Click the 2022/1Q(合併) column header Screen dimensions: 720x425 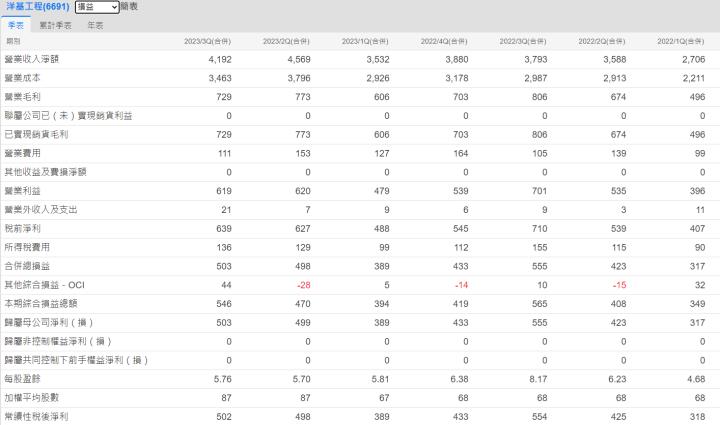click(x=681, y=41)
